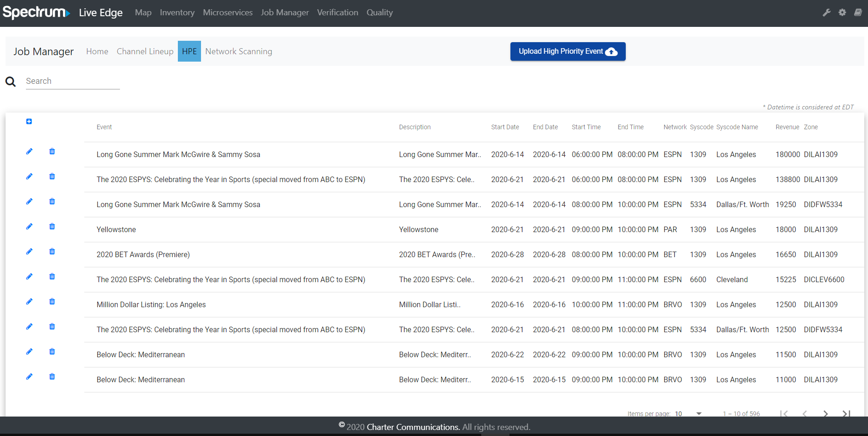Click the 1 – 10 of 596 range label
Screen dimensions: 868x436
741,413
